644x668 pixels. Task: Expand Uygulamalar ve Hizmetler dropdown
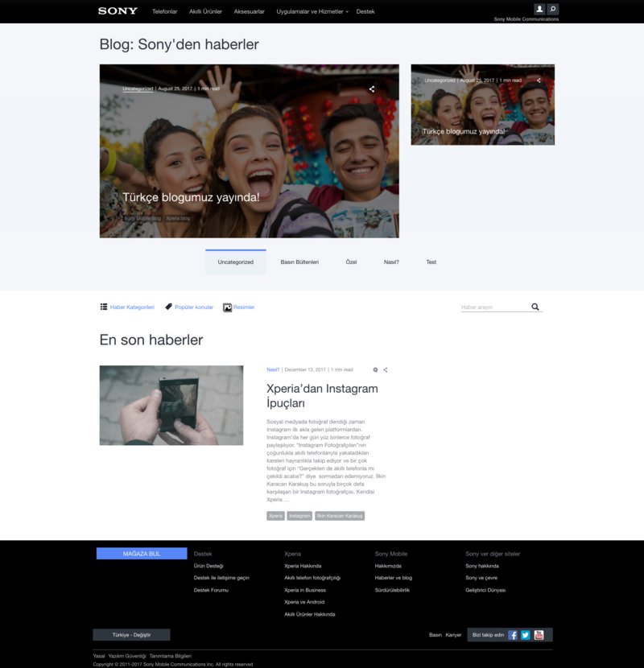click(312, 11)
